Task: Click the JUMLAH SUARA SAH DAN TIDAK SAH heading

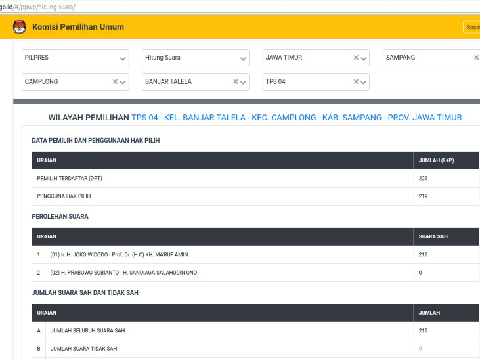Action: [x=85, y=293]
